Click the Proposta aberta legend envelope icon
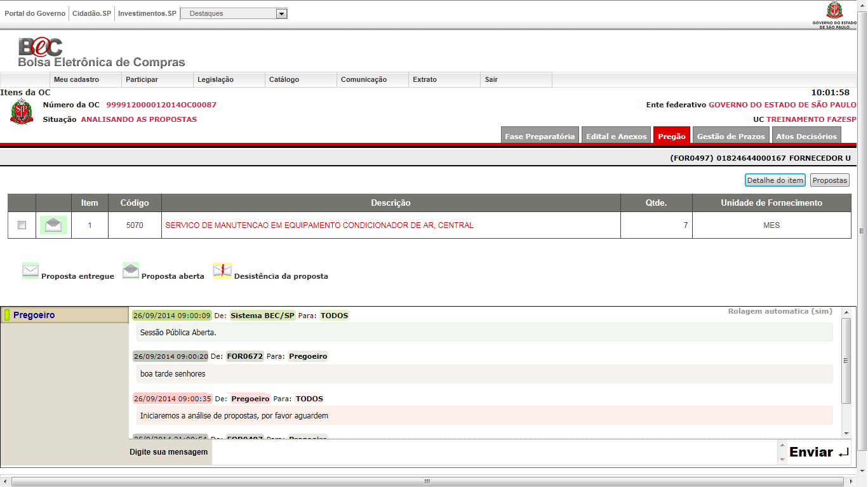 pos(131,271)
